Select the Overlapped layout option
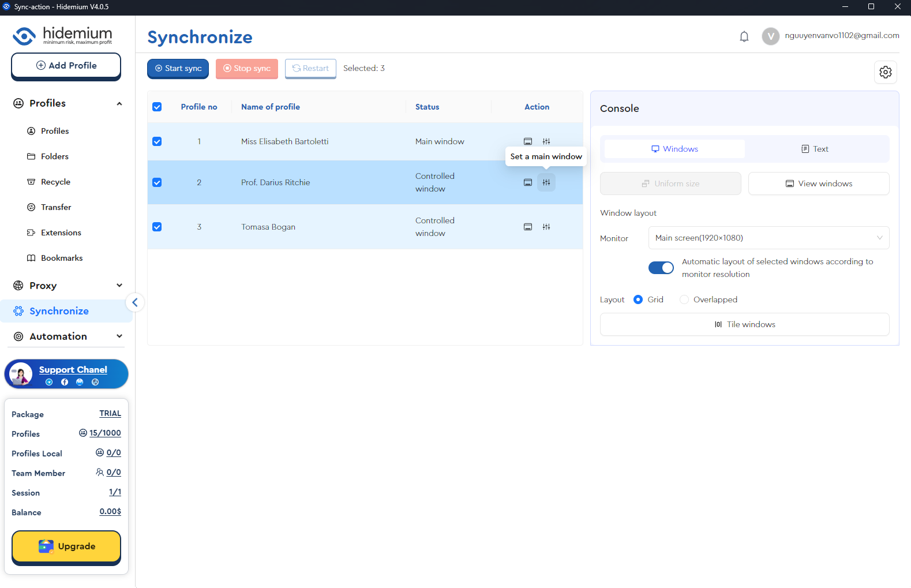Image resolution: width=911 pixels, height=588 pixels. (684, 299)
